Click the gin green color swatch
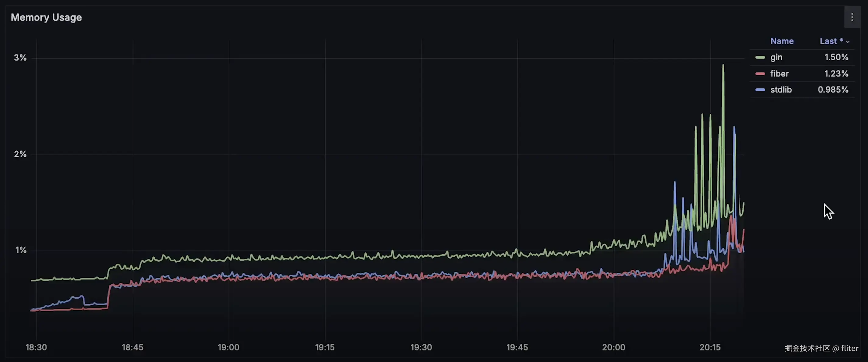 (x=760, y=57)
